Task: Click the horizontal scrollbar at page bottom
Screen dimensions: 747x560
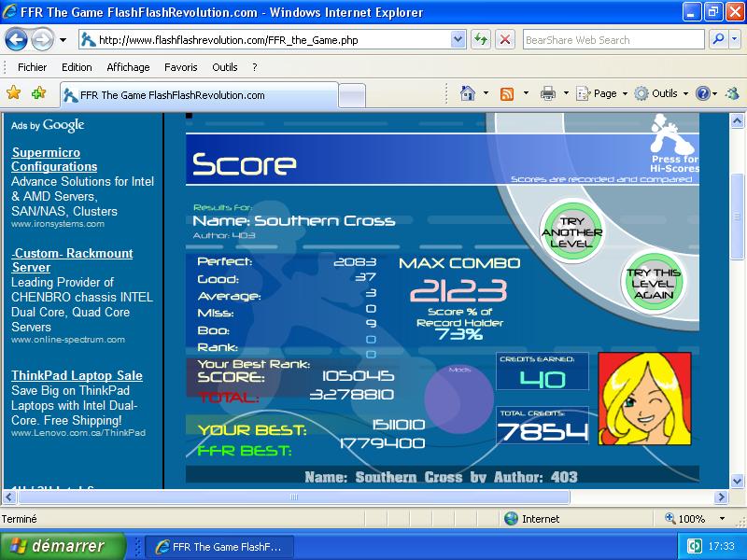Action: pos(294,497)
